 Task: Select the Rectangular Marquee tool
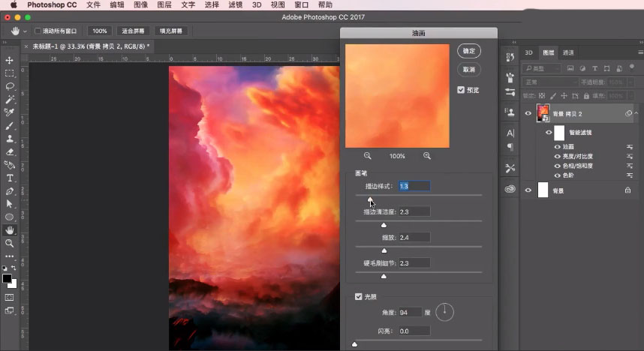tap(10, 73)
